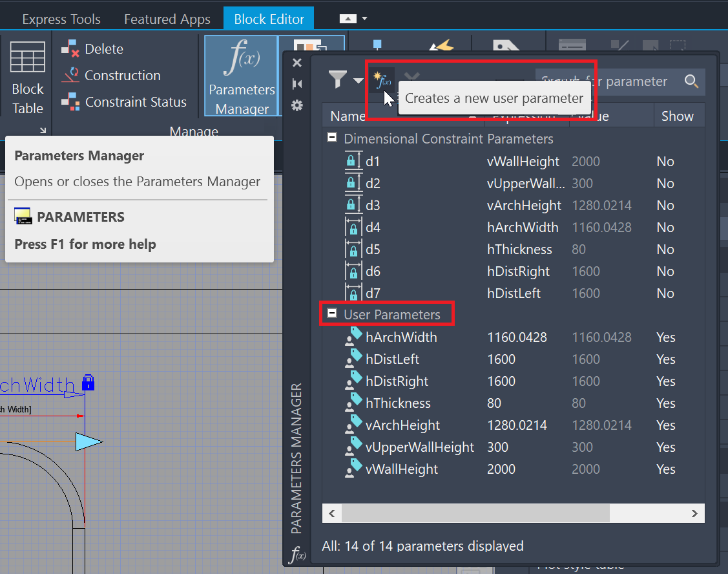
Task: Click the horizontal scrollbar thumb
Action: [x=475, y=513]
